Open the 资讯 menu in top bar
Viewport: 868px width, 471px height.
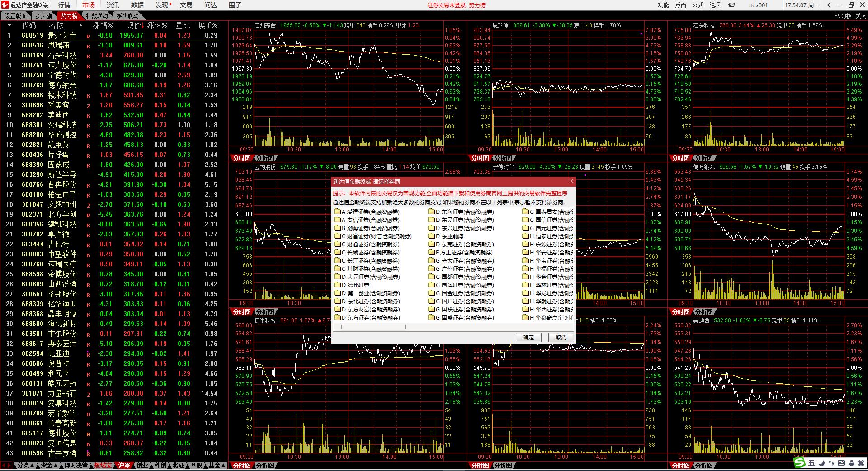pyautogui.click(x=113, y=5)
